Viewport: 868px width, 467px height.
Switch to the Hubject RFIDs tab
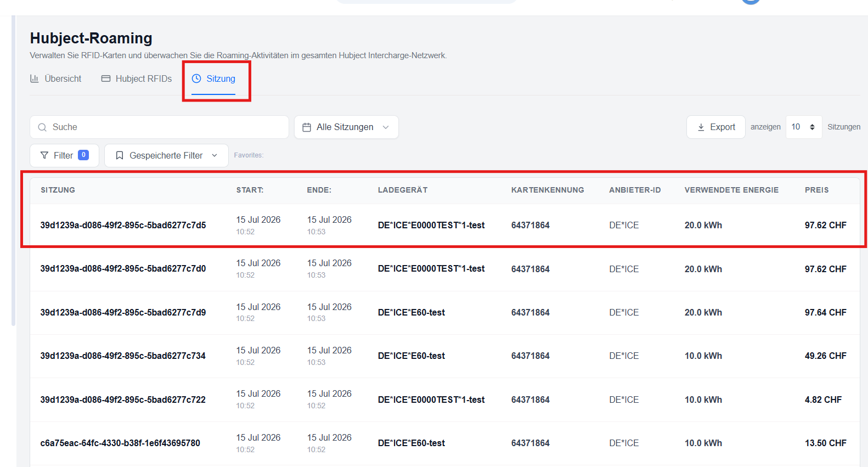point(137,78)
